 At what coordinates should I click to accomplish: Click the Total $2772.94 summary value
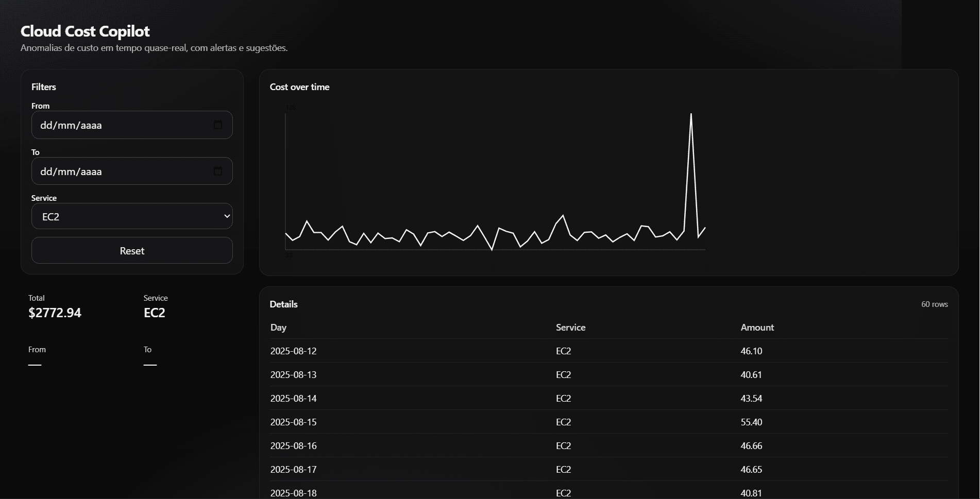(x=55, y=313)
